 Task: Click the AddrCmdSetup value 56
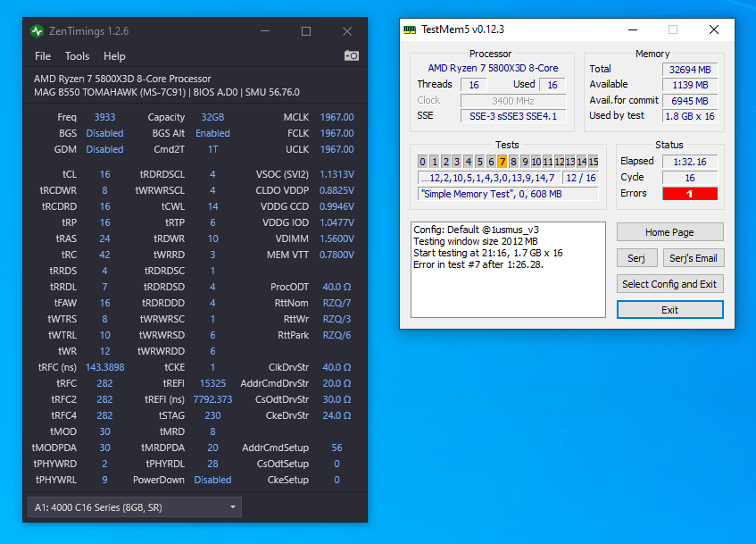coord(336,448)
